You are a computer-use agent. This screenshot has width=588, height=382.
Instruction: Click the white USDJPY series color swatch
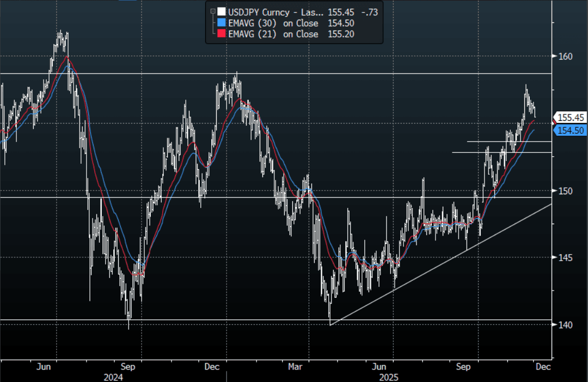pos(220,11)
